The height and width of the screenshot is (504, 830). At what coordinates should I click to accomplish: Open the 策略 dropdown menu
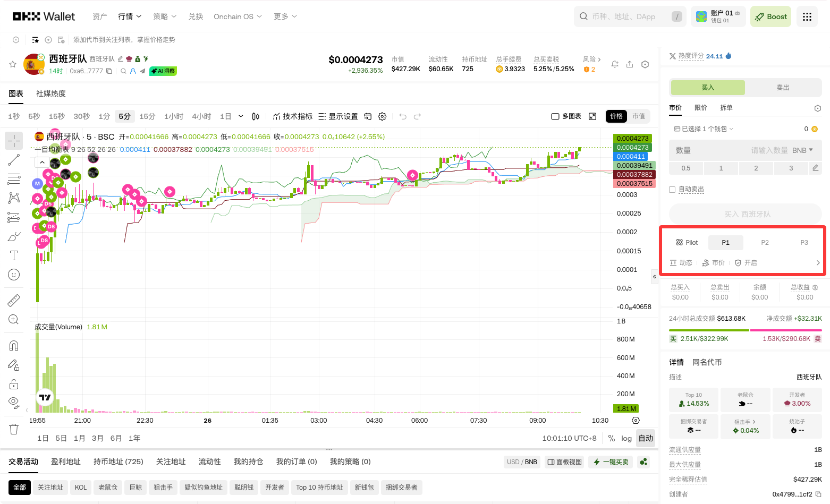[x=165, y=16]
